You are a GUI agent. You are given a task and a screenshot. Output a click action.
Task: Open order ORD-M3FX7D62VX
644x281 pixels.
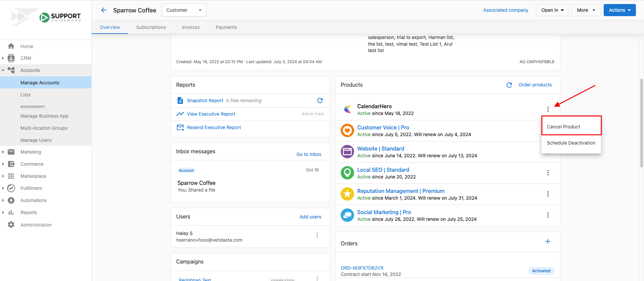(362, 268)
